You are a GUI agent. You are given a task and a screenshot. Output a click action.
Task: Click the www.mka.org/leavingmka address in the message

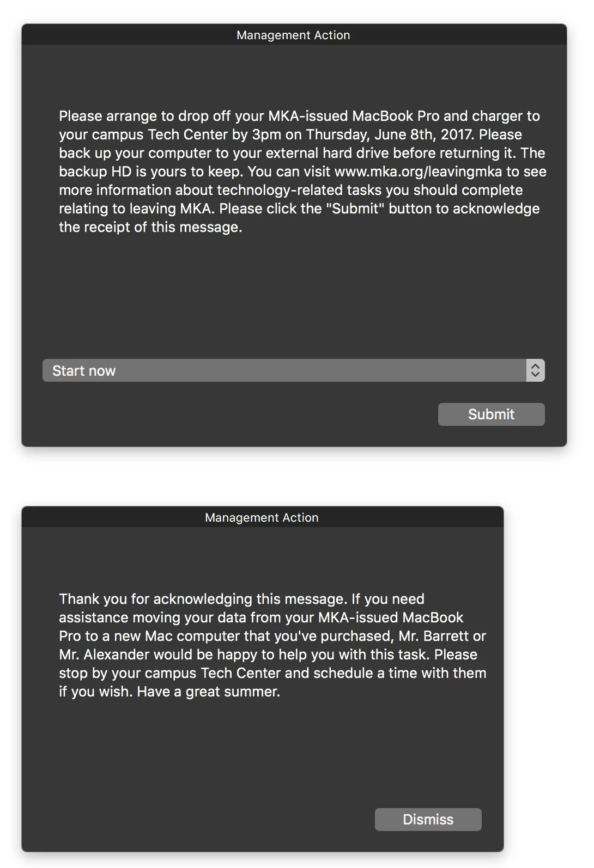[418, 172]
